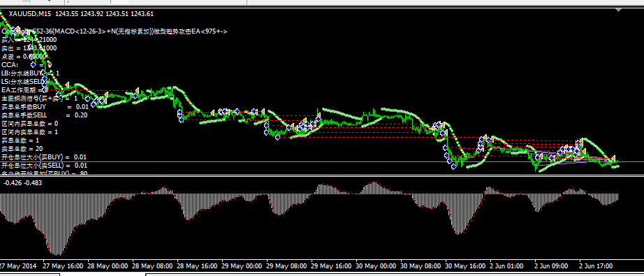Select the gray horizontal bid price line

(x=322, y=162)
